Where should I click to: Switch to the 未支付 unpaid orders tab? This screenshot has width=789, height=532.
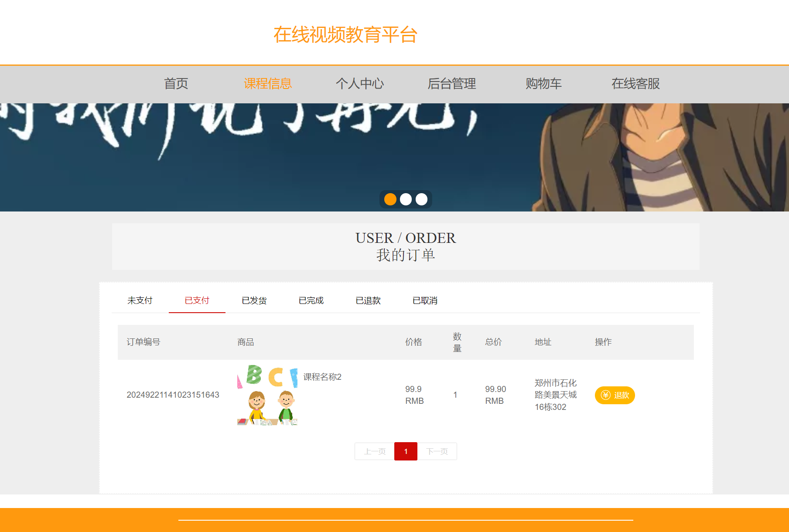pos(140,300)
